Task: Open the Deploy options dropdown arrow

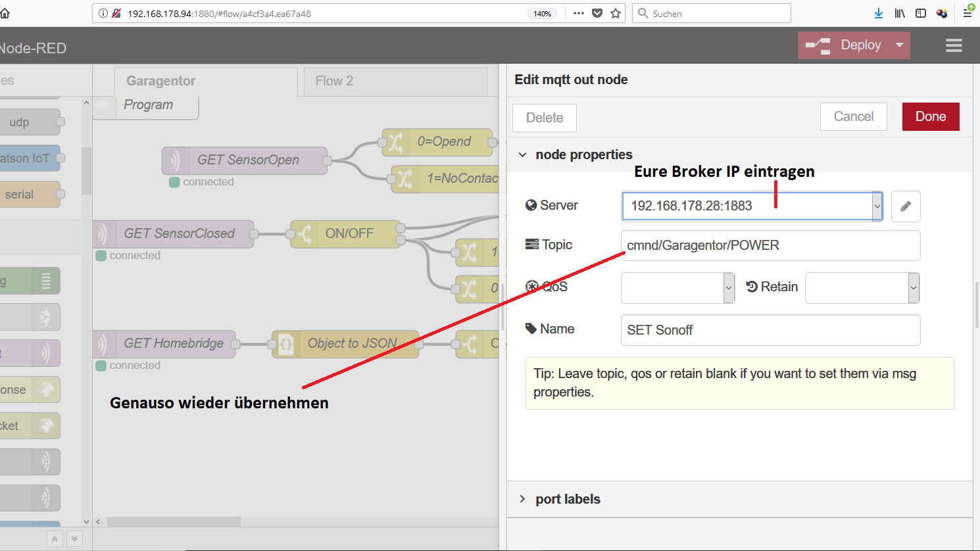Action: 899,45
